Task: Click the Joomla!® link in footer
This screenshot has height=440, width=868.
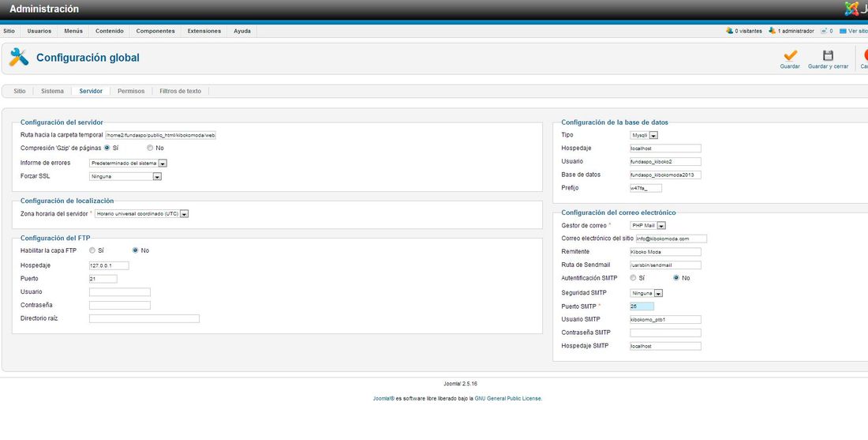Action: coord(383,398)
